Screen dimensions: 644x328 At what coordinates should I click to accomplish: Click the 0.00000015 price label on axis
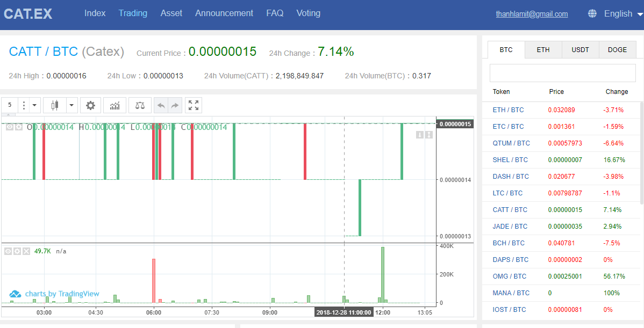pyautogui.click(x=455, y=124)
